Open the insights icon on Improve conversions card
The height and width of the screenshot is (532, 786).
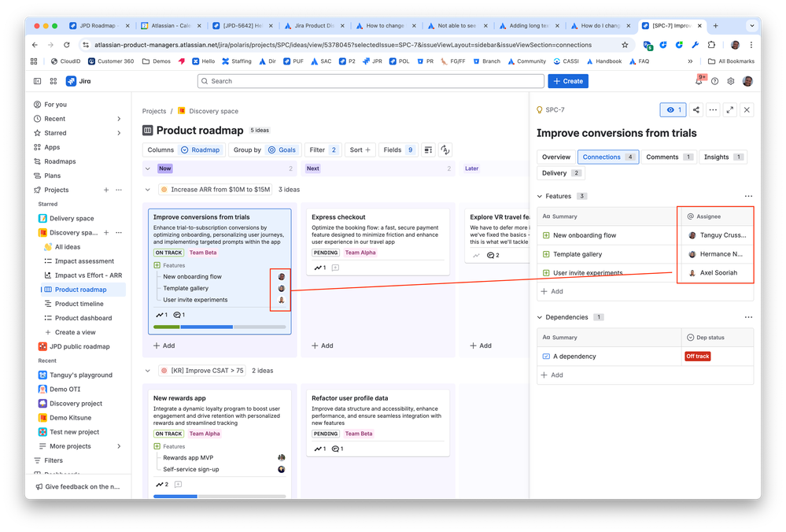[x=161, y=315]
